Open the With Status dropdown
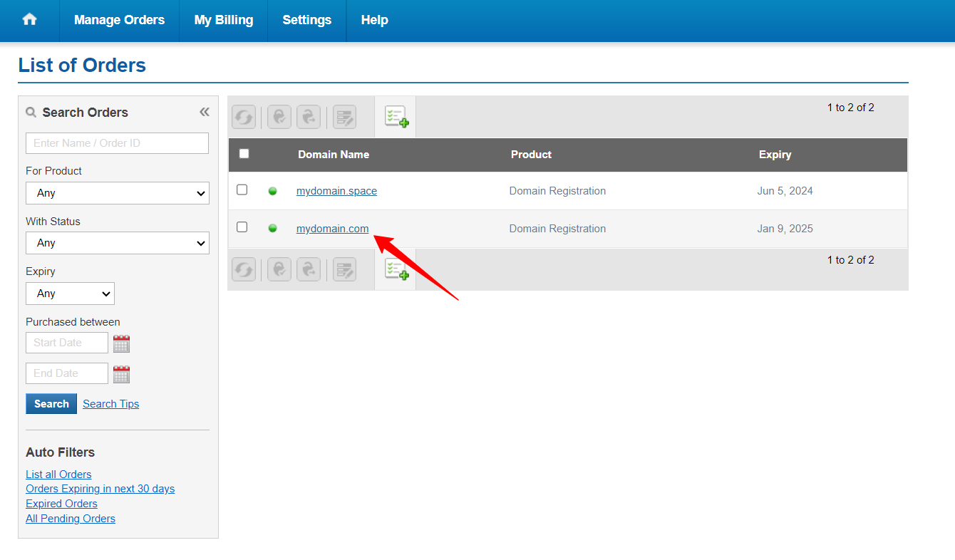The width and height of the screenshot is (955, 560). point(118,243)
